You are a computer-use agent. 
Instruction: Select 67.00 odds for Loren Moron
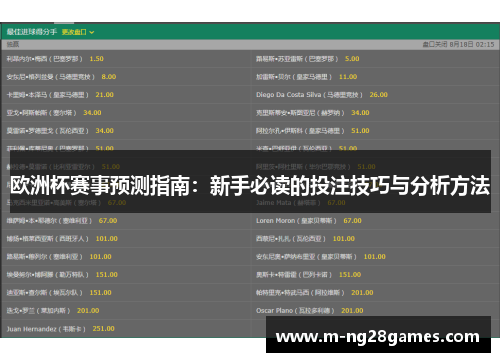pos(352,221)
